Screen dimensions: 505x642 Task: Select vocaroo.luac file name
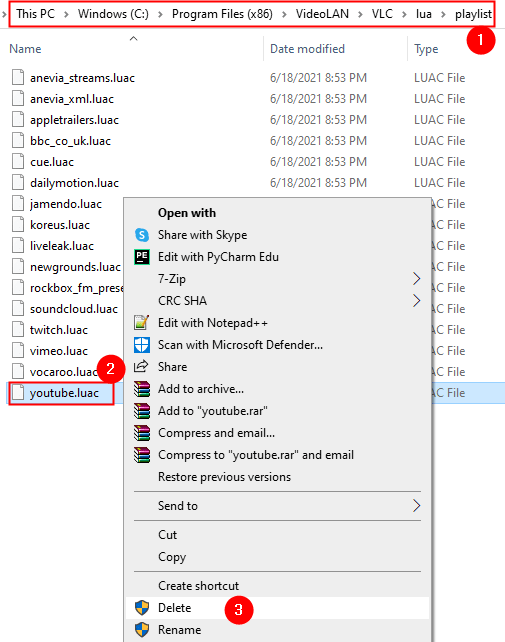coord(64,372)
